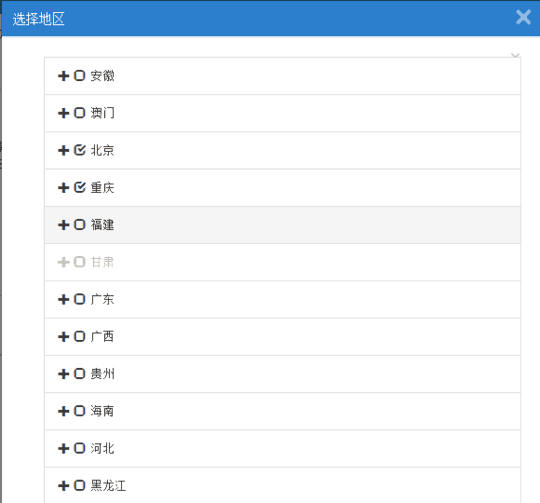
Task: Uncheck the 北京 checkbox
Action: (80, 150)
